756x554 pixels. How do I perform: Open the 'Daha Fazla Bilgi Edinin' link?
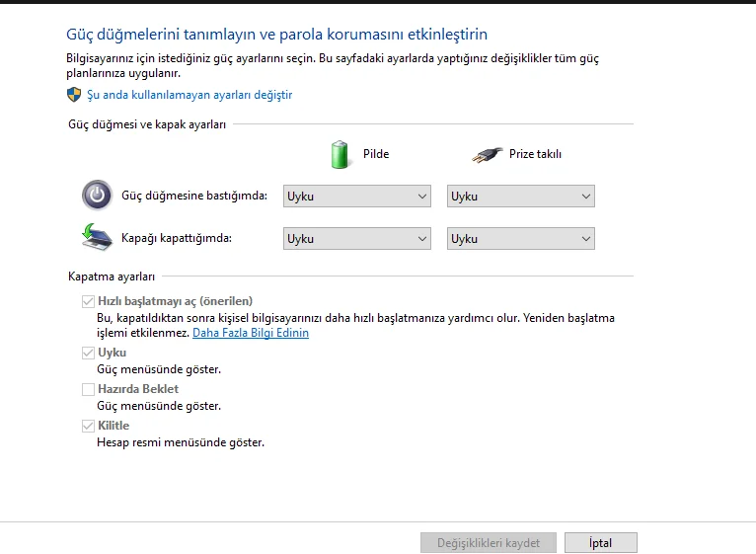(251, 333)
